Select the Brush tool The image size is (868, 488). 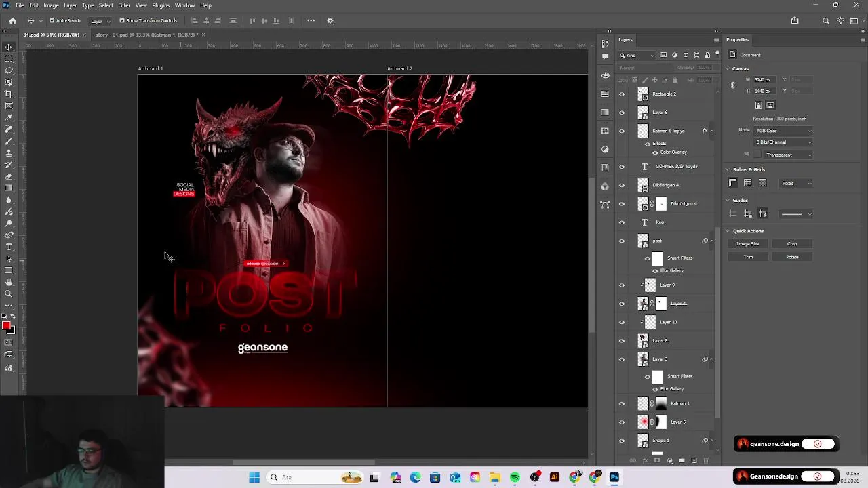9,141
